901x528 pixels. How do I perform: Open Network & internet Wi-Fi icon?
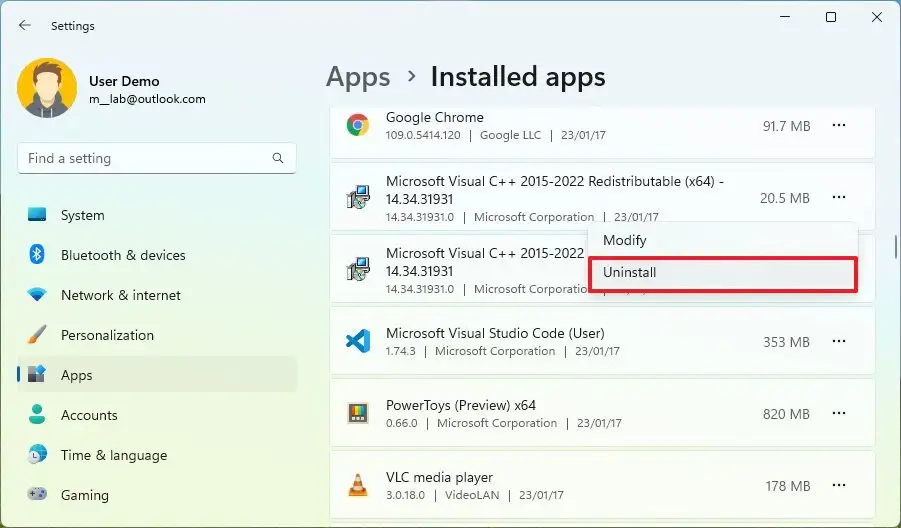[x=37, y=295]
